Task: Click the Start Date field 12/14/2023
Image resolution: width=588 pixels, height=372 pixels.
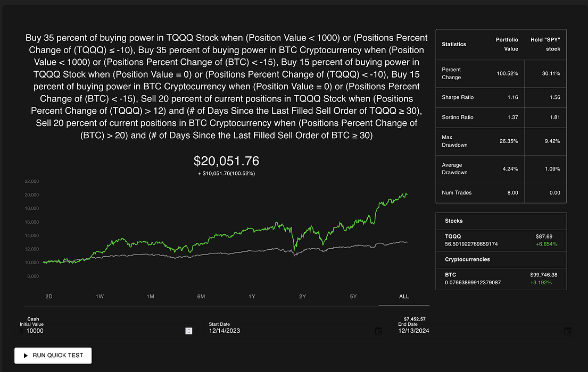Action: tap(294, 331)
